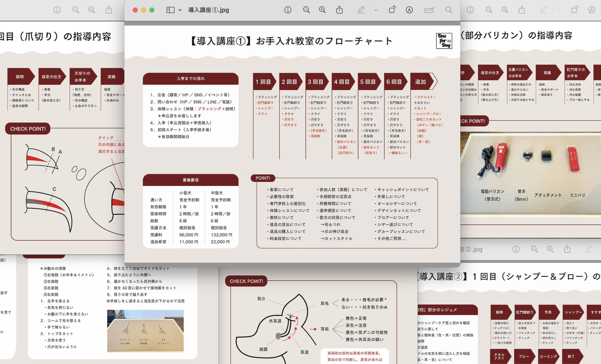This screenshot has height=364, width=601.
Task: Rotate the image with the Rotate icon
Action: point(392,10)
